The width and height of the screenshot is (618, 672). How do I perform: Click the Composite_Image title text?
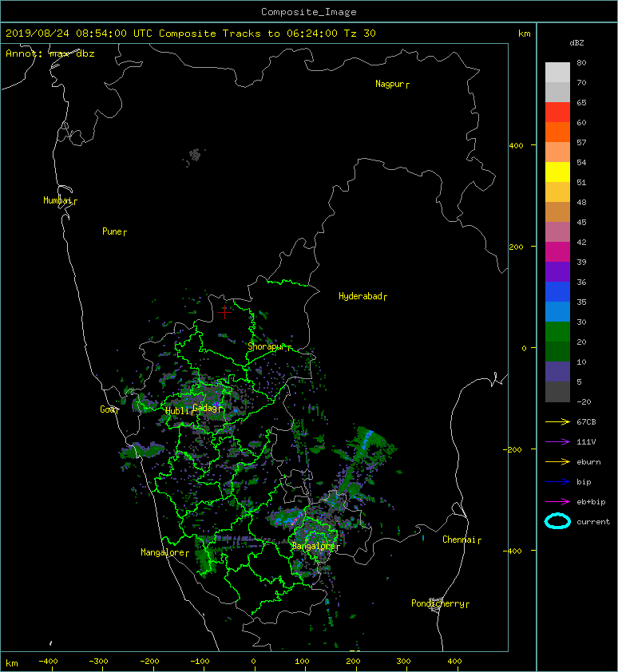pyautogui.click(x=309, y=12)
